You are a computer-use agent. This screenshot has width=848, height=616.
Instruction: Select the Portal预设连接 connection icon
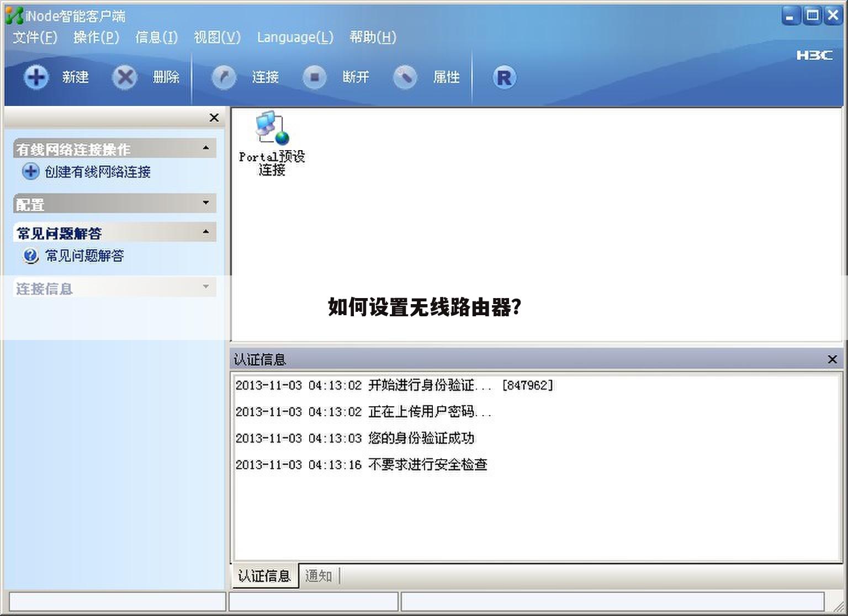(272, 144)
